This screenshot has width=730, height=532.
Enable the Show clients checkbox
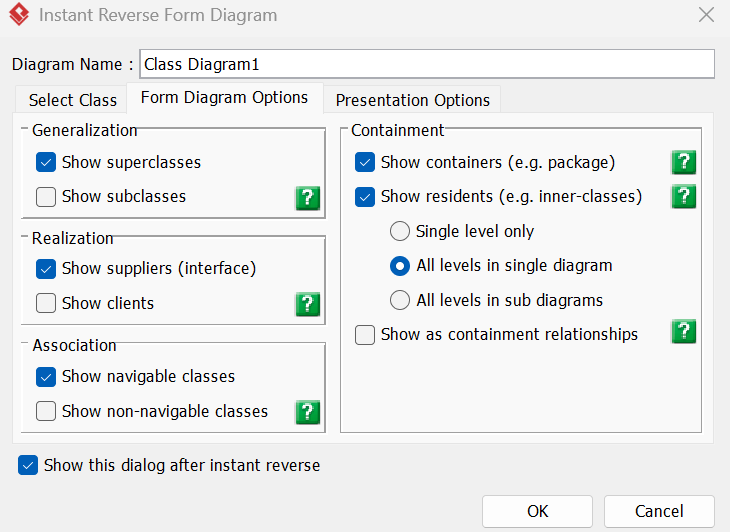tap(46, 303)
